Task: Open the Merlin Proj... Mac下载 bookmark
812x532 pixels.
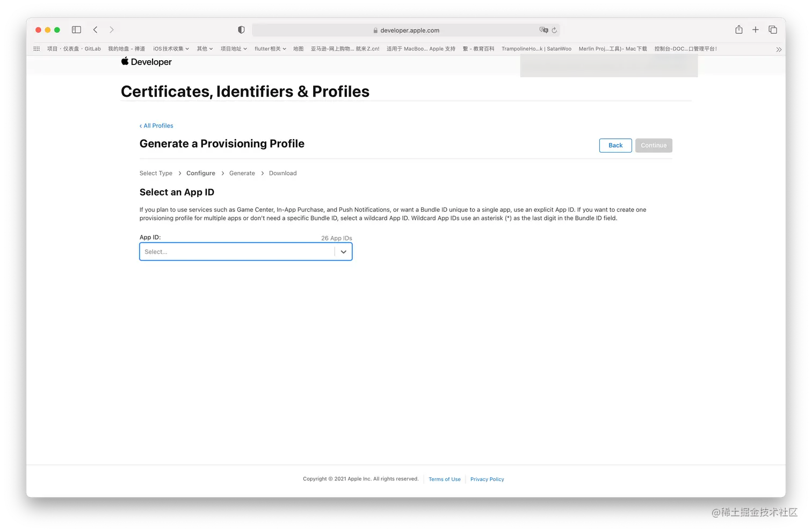Action: coord(613,48)
